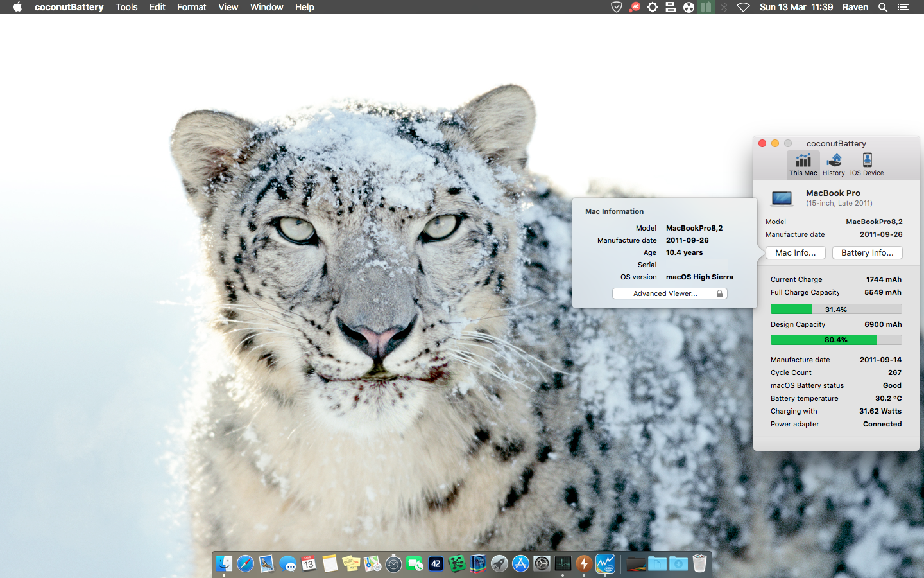924x578 pixels.
Task: Open Notification Center list icon
Action: point(903,7)
